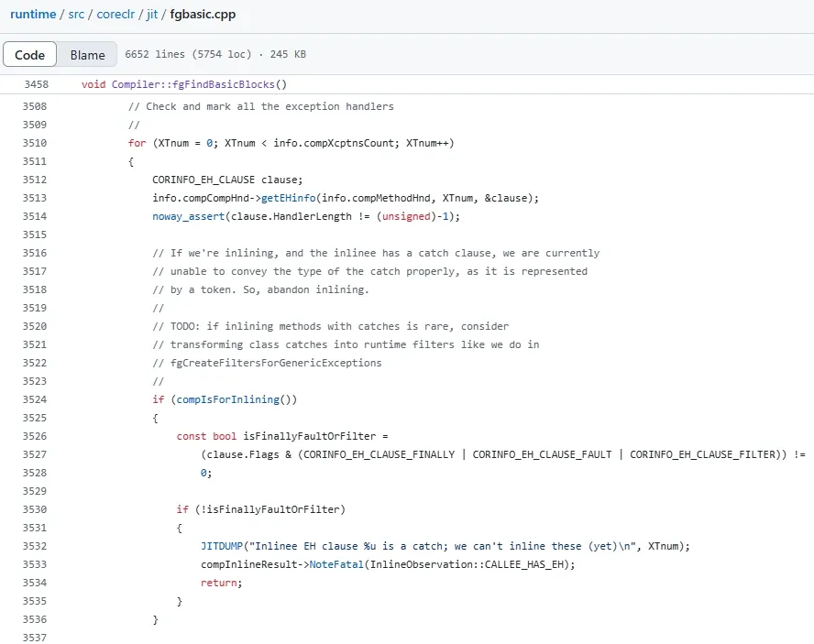Click the '245 KB' file size text
This screenshot has width=814, height=644.
(288, 54)
